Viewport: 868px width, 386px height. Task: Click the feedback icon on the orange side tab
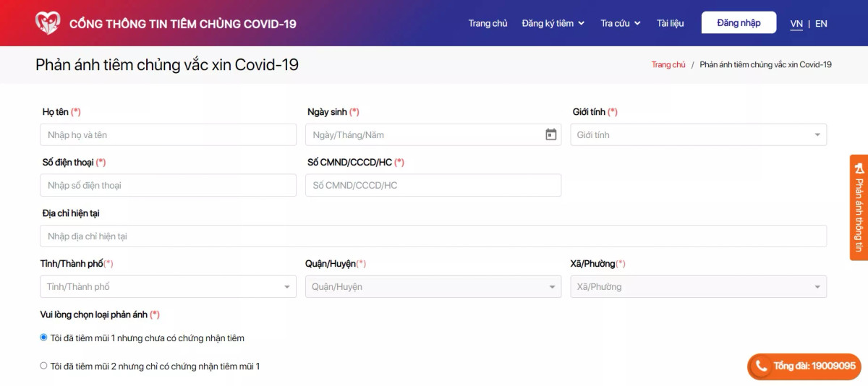tap(859, 168)
